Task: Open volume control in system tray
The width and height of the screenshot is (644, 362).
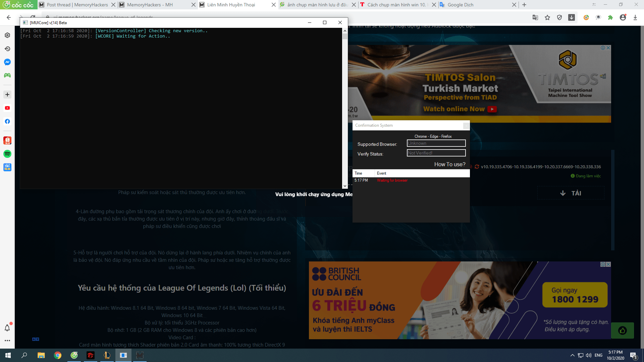Action: tap(588, 355)
